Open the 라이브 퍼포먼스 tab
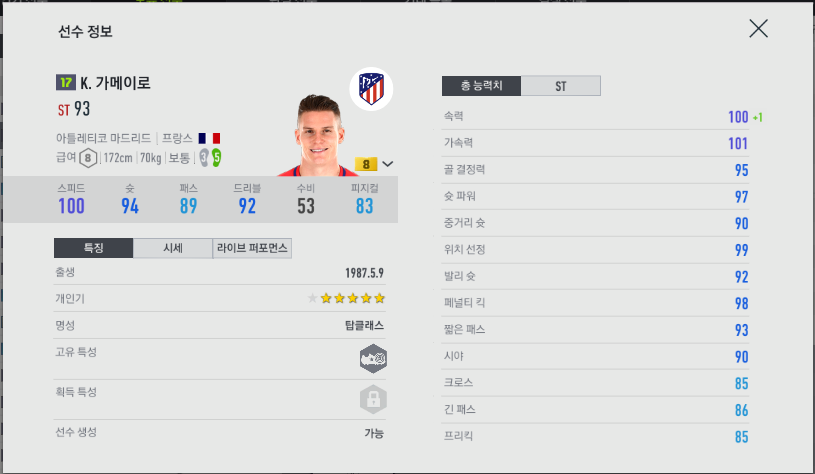Screen dimensions: 815x474 click(x=252, y=248)
